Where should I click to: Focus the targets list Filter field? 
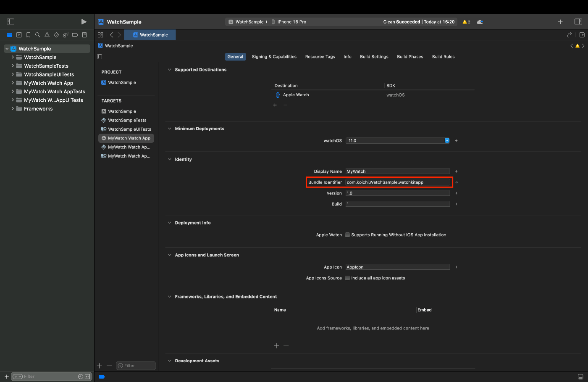tap(136, 366)
